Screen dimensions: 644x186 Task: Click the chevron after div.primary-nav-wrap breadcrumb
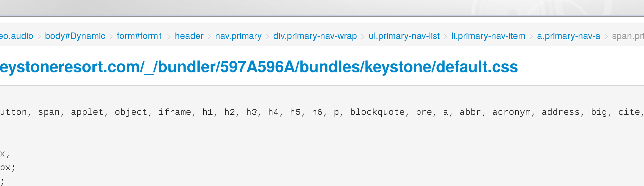tap(363, 36)
